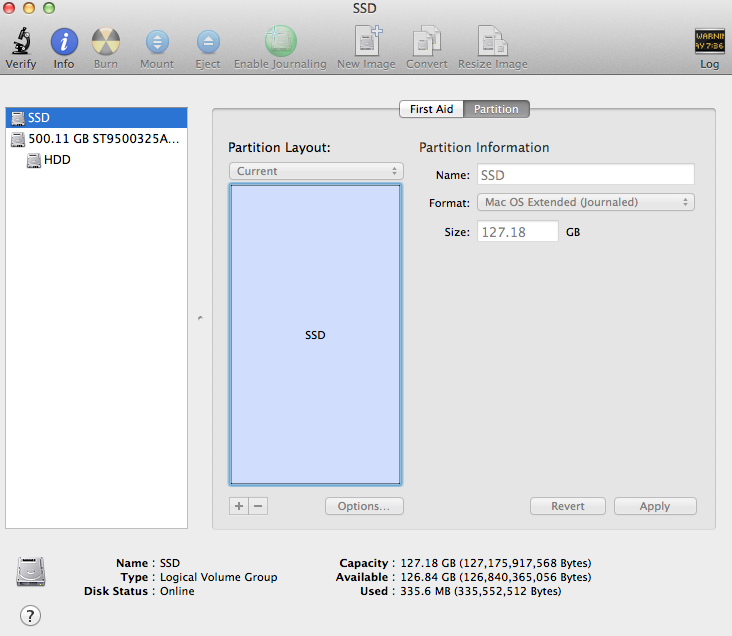Open the Log viewer icon
This screenshot has height=636, width=732.
tap(710, 42)
